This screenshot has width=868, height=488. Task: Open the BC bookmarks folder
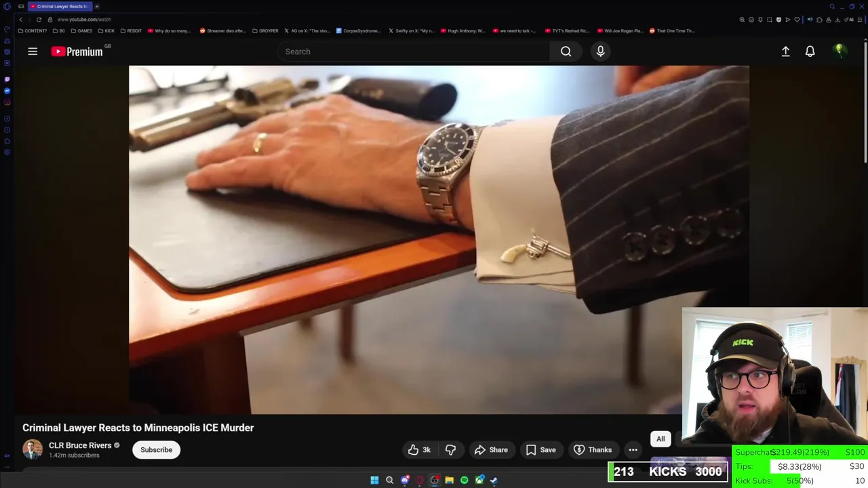(58, 30)
